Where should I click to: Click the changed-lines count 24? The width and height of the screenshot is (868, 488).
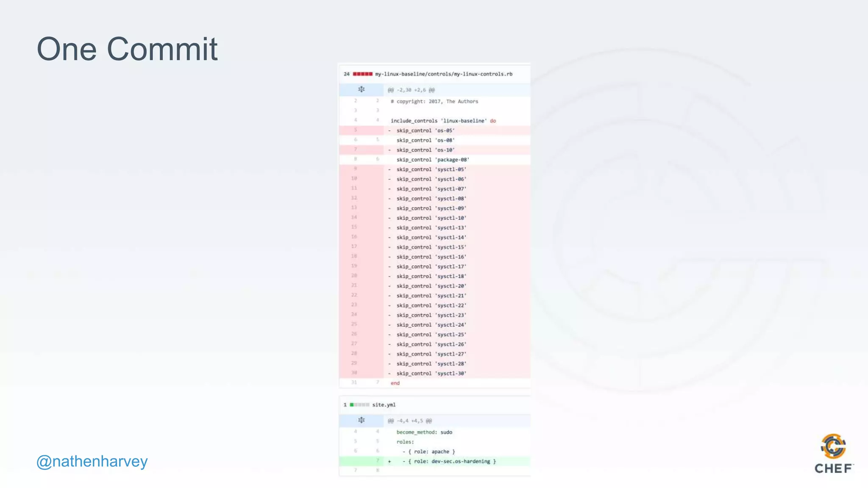click(x=347, y=74)
